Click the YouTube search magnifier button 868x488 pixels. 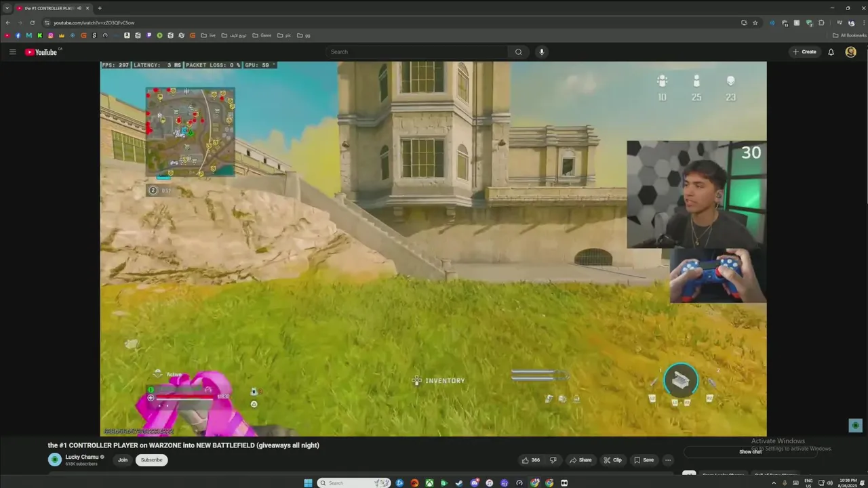tap(518, 52)
